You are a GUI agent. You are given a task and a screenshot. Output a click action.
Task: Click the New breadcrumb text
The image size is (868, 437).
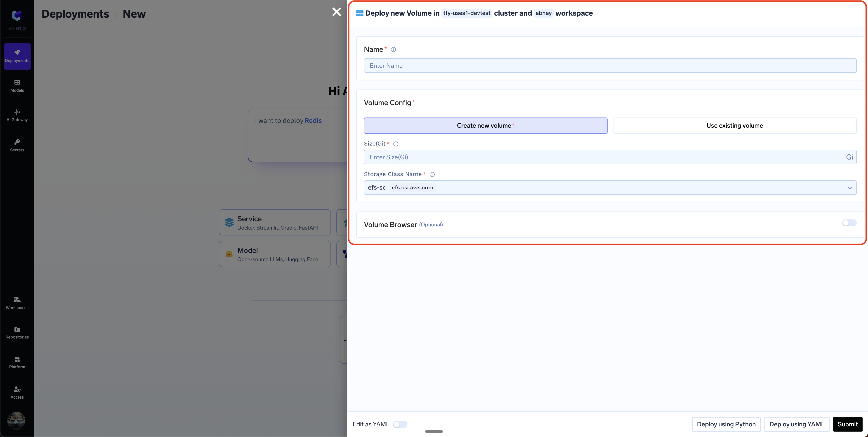(134, 14)
